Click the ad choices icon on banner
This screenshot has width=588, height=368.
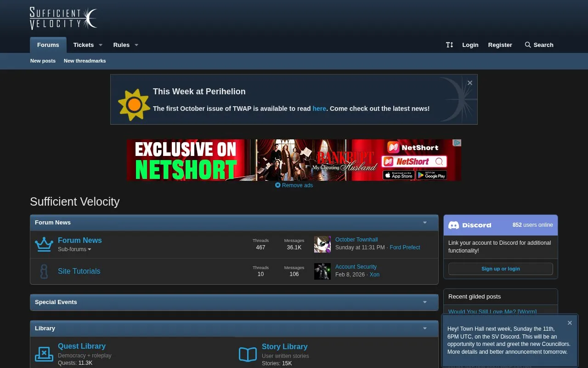pos(457,143)
